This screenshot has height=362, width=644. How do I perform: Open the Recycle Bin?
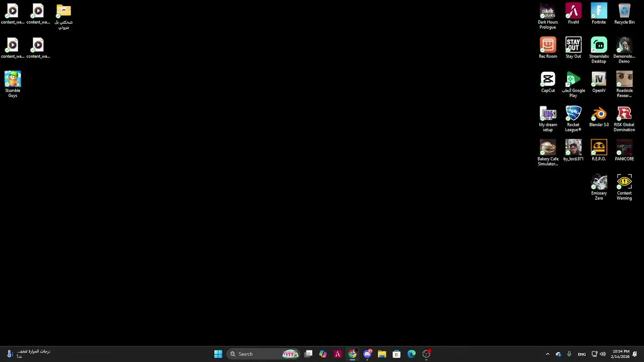point(624,14)
